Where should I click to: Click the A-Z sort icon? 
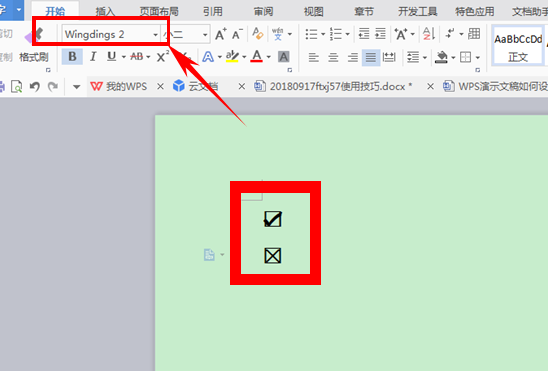(428, 34)
